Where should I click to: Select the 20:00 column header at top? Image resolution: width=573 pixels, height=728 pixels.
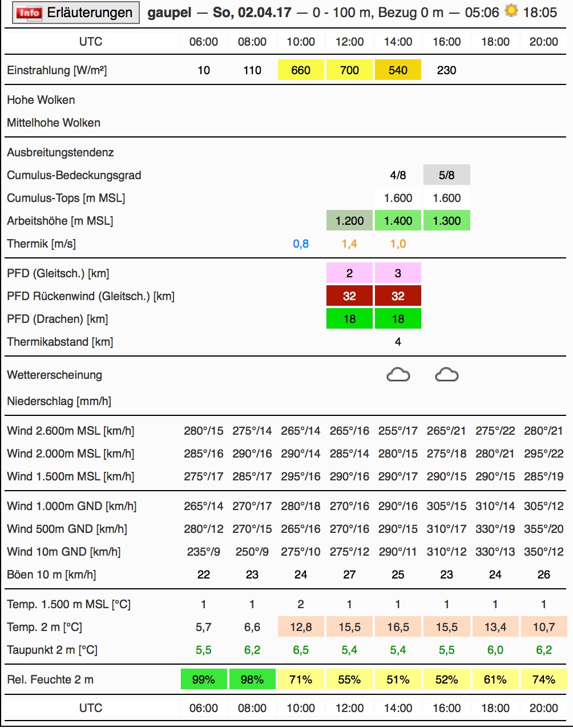tap(544, 42)
